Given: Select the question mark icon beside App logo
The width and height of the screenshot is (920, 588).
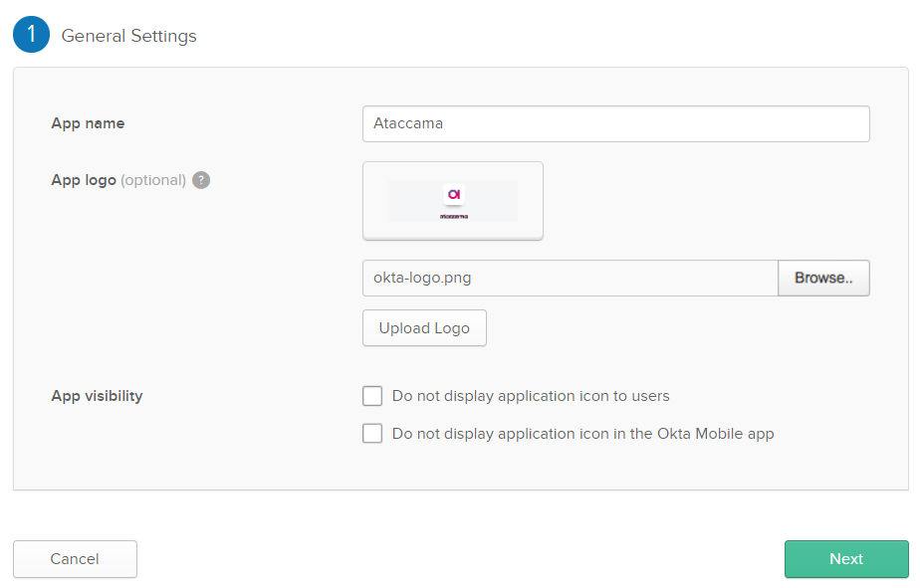Looking at the screenshot, I should click(x=200, y=180).
